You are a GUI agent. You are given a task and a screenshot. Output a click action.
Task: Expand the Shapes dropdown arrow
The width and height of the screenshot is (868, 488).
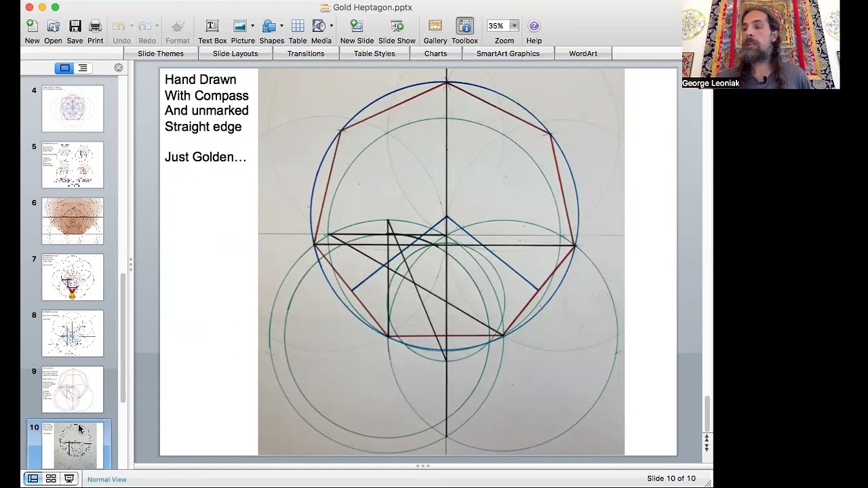pyautogui.click(x=281, y=26)
